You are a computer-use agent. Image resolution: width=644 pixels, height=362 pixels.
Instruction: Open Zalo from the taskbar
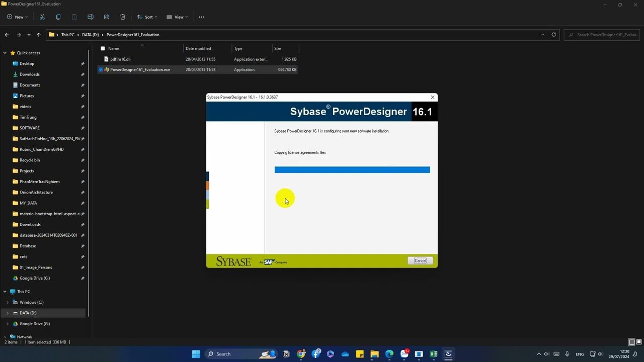pos(404,354)
